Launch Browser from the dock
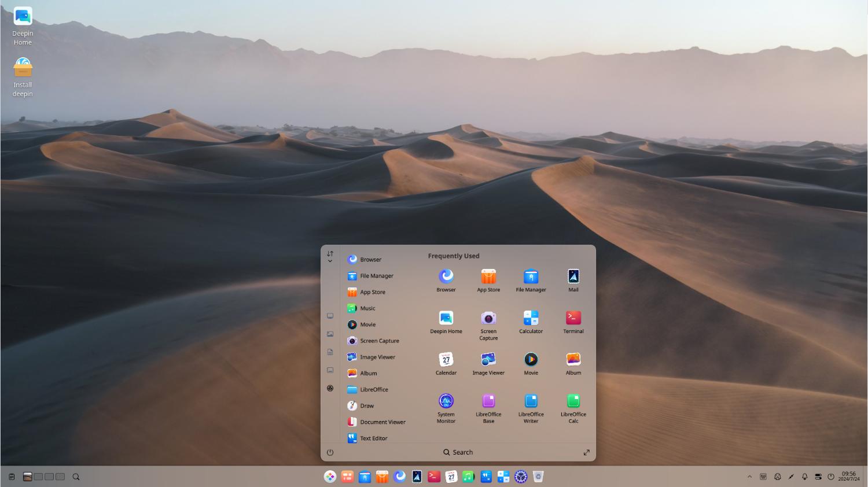The image size is (868, 487). pos(399,477)
